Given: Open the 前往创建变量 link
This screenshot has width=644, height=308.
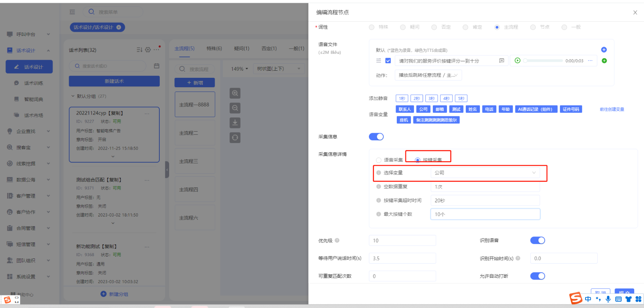Looking at the screenshot, I should pyautogui.click(x=611, y=109).
